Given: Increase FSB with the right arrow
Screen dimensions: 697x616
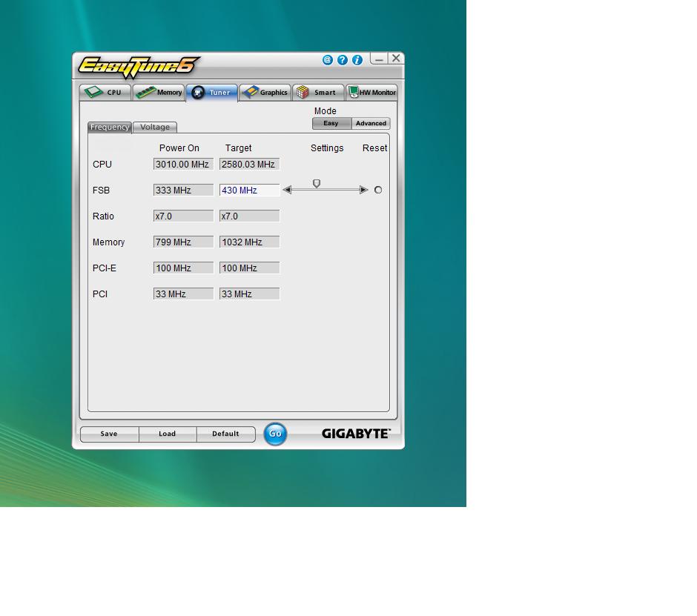Looking at the screenshot, I should (363, 191).
